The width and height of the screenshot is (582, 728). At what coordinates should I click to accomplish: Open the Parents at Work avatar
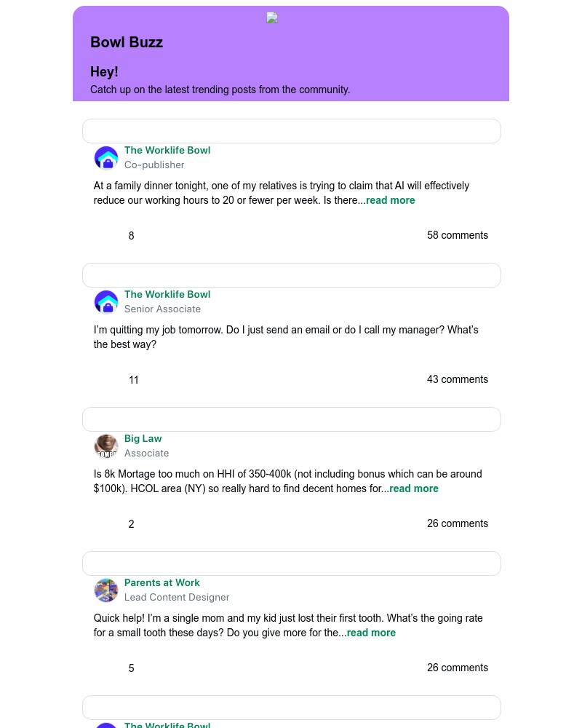click(106, 590)
